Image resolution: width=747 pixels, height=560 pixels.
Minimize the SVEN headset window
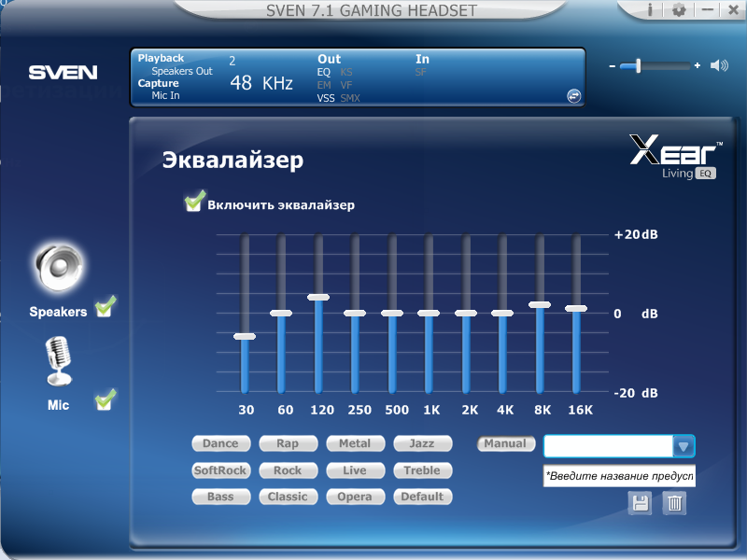pos(708,9)
